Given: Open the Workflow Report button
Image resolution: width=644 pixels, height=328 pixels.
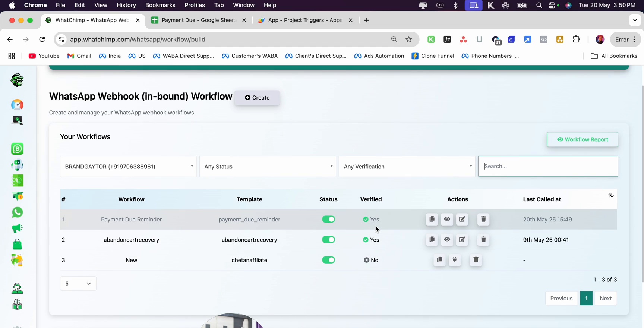Looking at the screenshot, I should pos(583,139).
